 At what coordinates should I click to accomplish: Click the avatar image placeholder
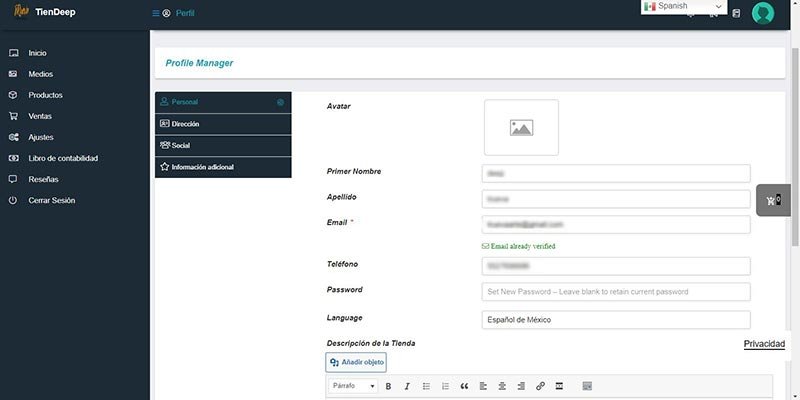coord(521,128)
